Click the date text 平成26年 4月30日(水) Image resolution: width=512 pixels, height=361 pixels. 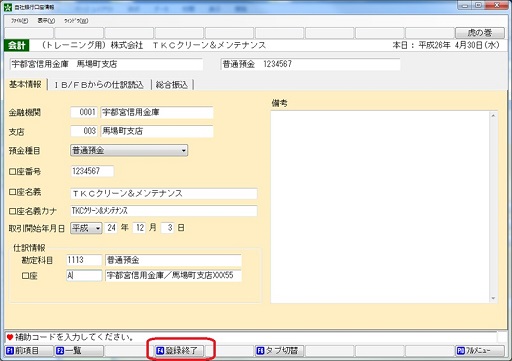[x=459, y=45]
